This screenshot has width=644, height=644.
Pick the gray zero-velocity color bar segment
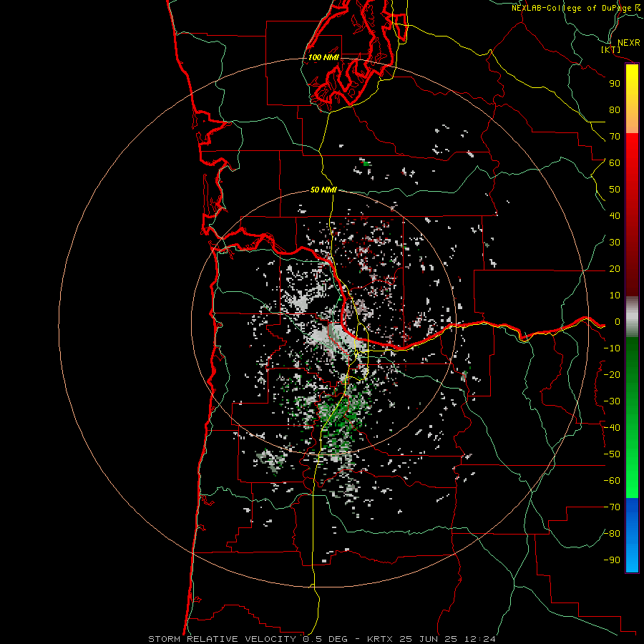click(x=632, y=317)
